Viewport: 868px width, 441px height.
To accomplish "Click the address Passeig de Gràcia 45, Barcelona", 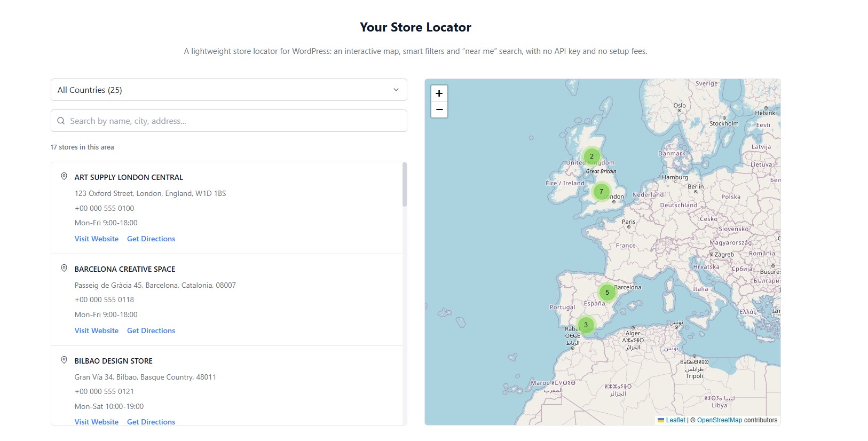I will [155, 285].
